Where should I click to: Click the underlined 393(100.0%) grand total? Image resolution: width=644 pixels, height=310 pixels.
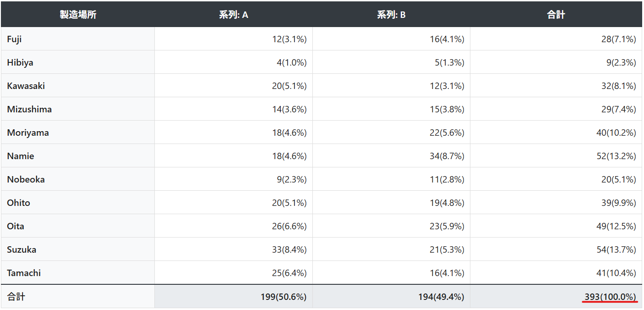610,297
